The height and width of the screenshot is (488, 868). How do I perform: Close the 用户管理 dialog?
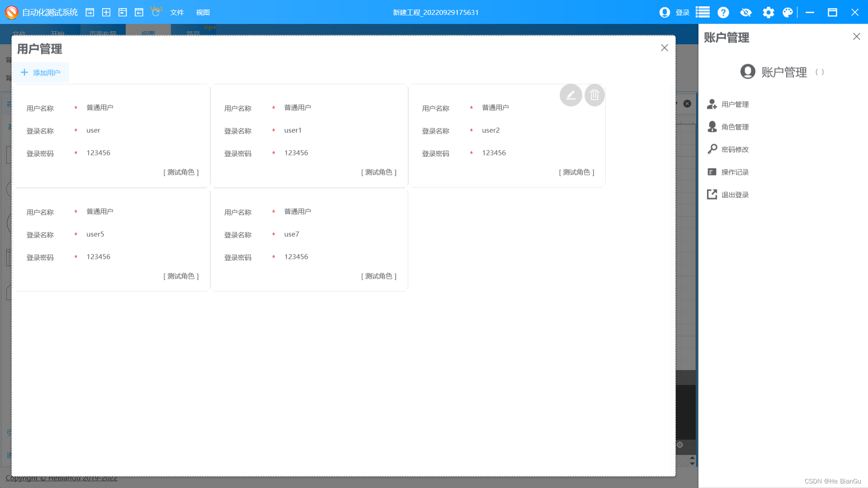(664, 47)
